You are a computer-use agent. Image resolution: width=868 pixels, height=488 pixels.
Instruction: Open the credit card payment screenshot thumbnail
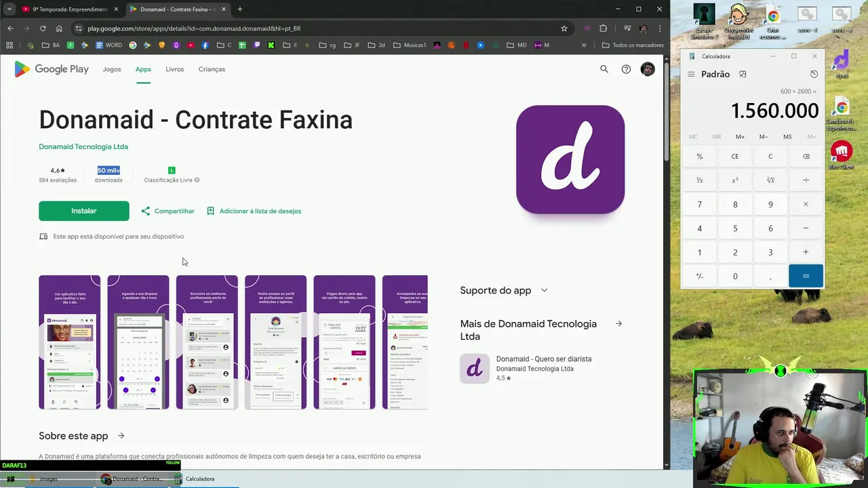(x=344, y=342)
